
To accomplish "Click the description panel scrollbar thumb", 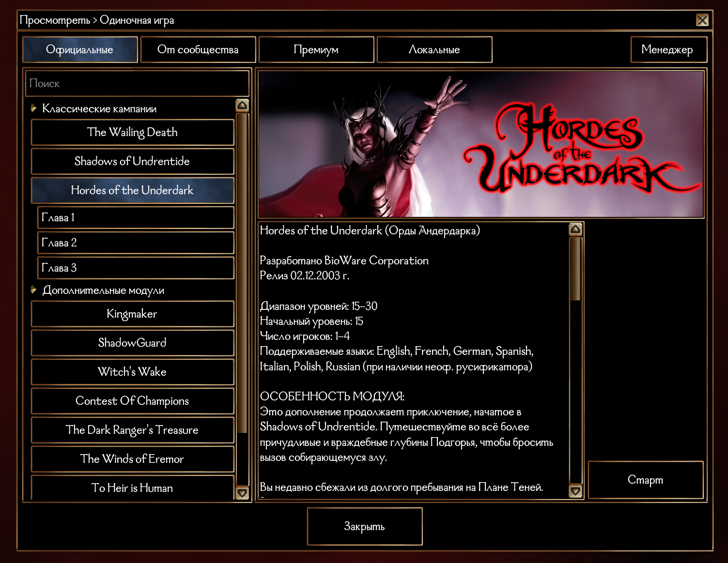I will click(575, 269).
